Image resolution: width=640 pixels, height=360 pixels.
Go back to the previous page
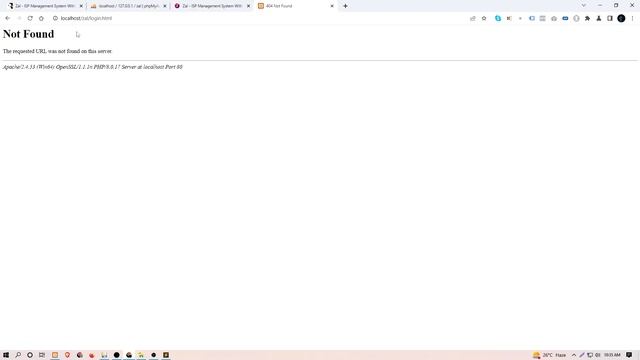7,18
